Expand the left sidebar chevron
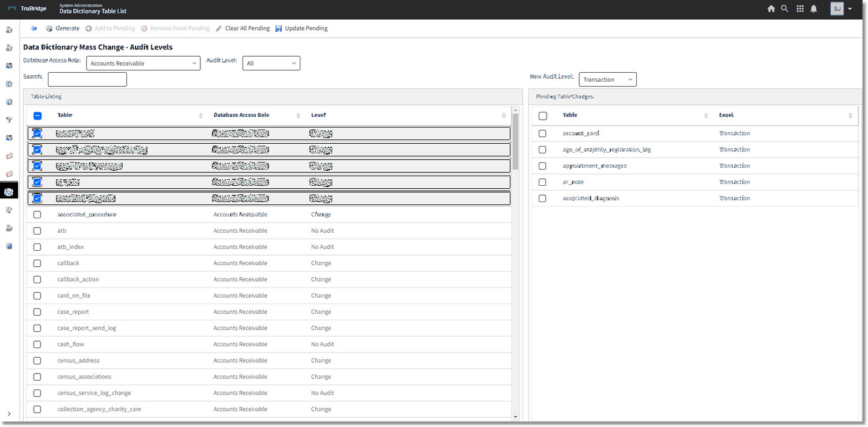The image size is (868, 427). point(9,414)
